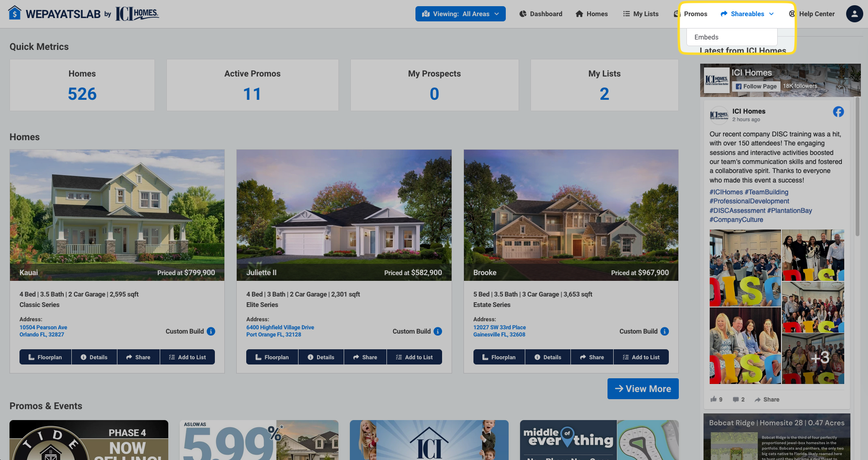Add Juliette II to a list
The height and width of the screenshot is (460, 868).
tap(414, 357)
